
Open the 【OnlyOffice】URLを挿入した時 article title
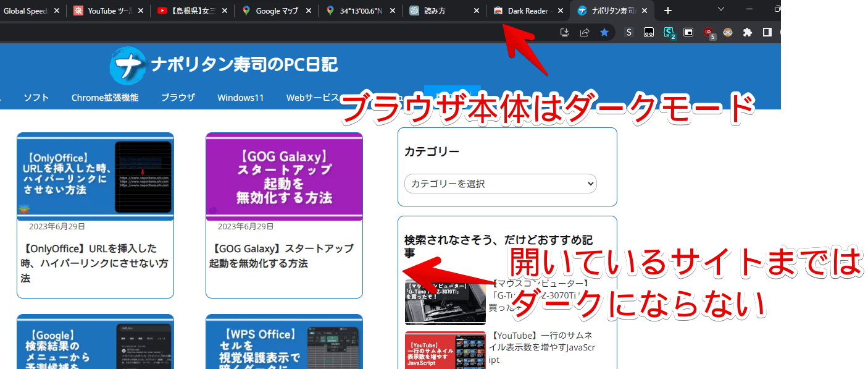pyautogui.click(x=95, y=263)
